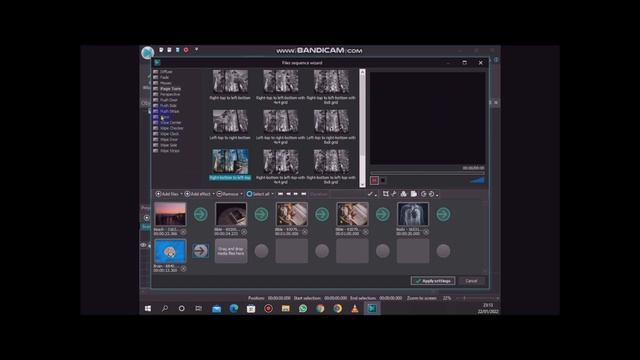640x360 pixels.
Task: Click the move-to-last position icon
Action: coord(304,194)
